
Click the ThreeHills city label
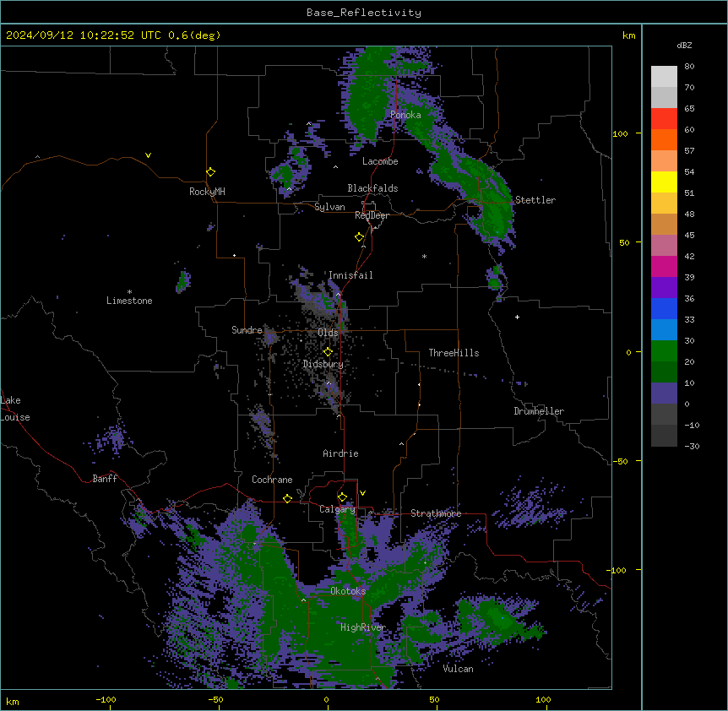[x=454, y=353]
